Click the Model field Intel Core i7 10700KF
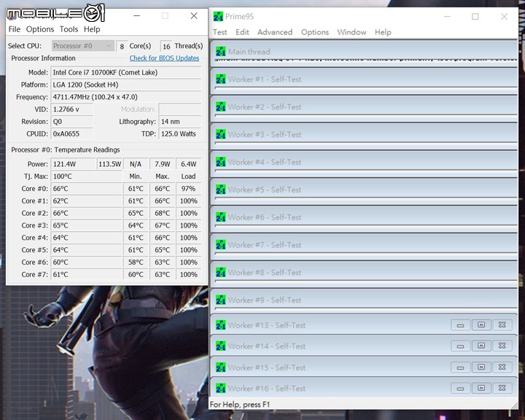Image resolution: width=525 pixels, height=420 pixels. pos(126,72)
